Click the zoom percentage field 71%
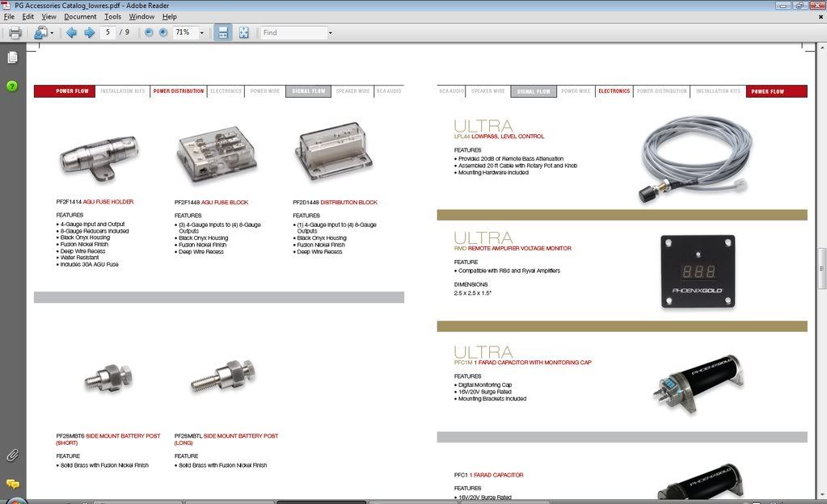 coord(185,32)
